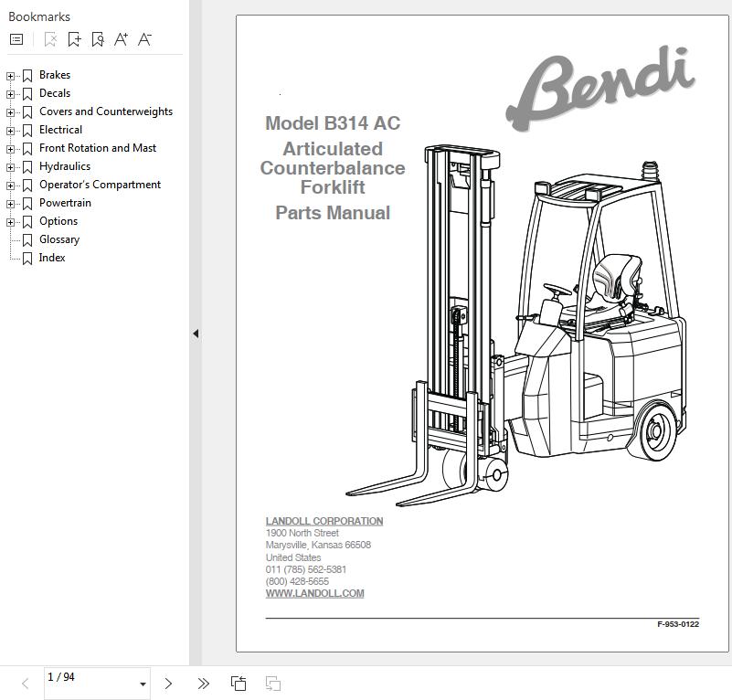Click the delete bookmark icon

click(x=50, y=39)
